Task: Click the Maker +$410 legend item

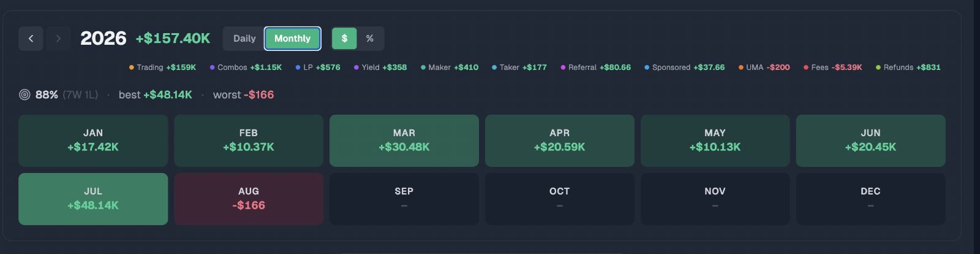Action: coord(450,67)
